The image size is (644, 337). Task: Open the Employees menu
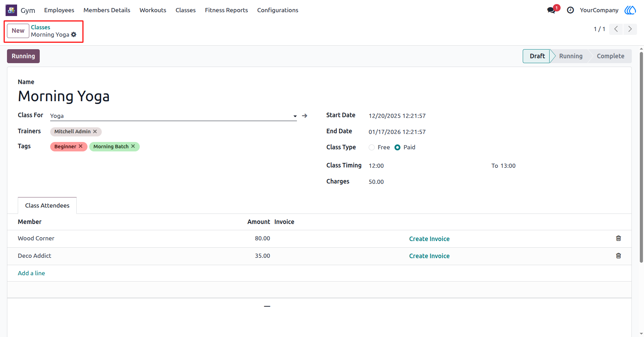59,10
